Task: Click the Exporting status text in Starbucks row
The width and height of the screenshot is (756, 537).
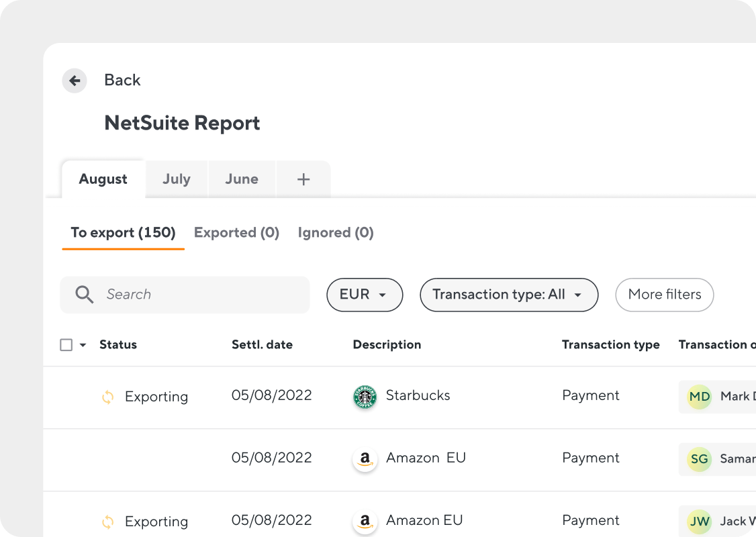Action: (x=156, y=397)
